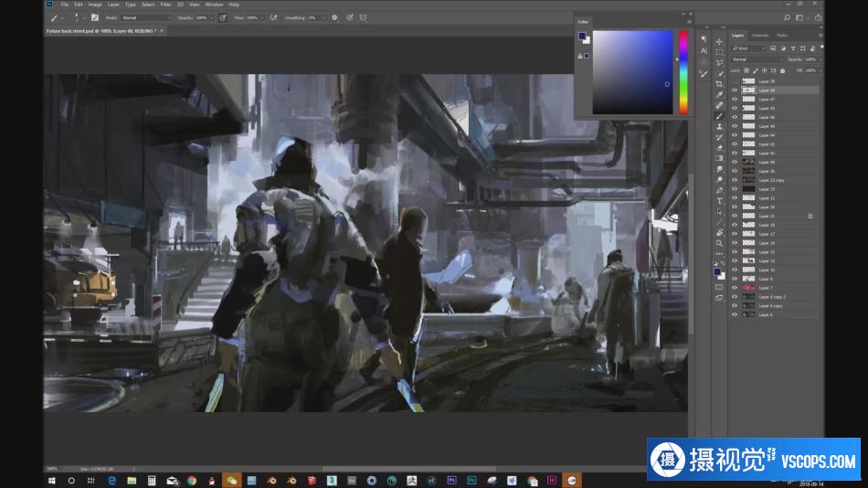Select the Horizontal Type tool
This screenshot has height=488, width=868.
(x=719, y=201)
